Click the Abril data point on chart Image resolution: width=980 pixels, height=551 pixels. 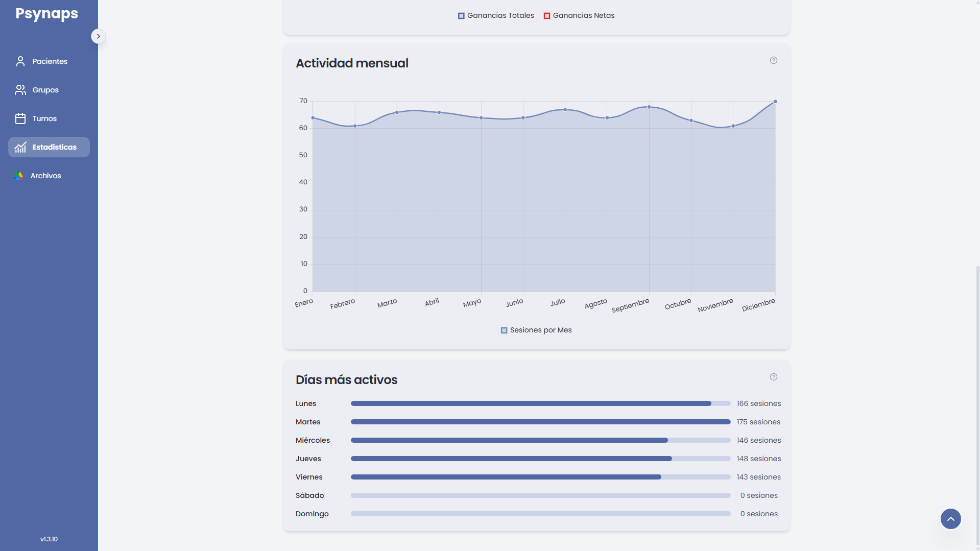tap(439, 112)
